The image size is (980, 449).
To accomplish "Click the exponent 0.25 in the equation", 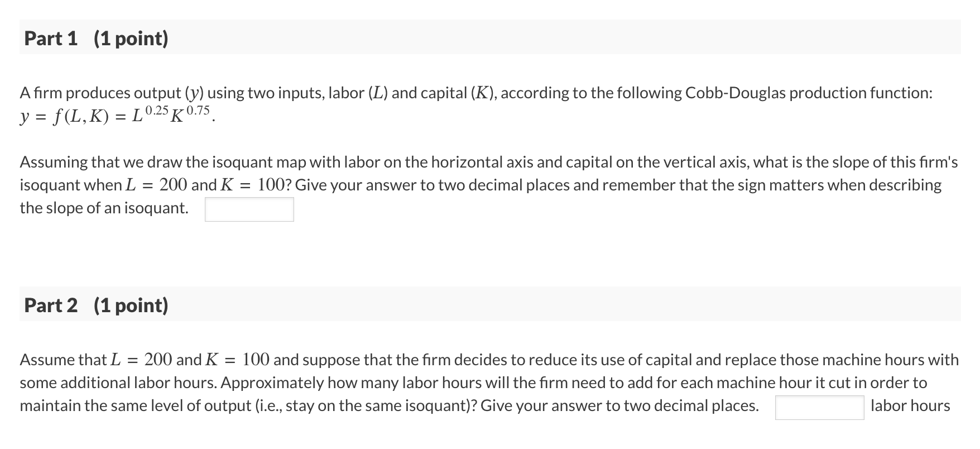I will click(156, 109).
